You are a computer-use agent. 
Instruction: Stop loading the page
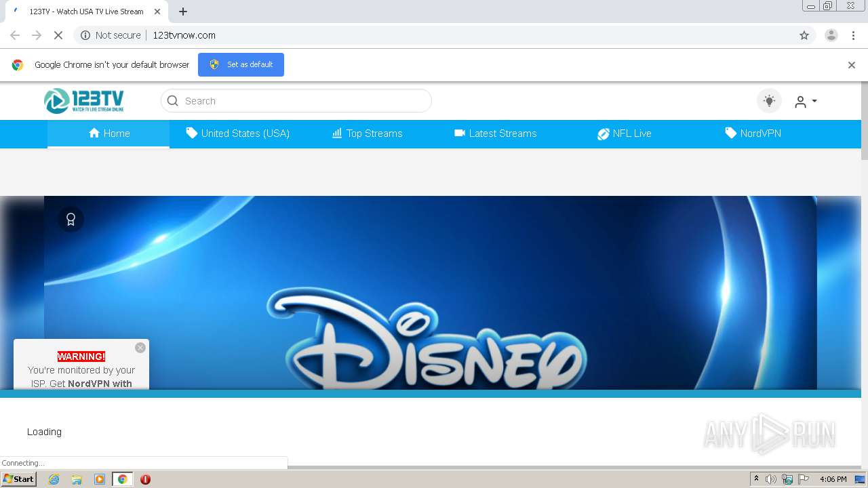(x=58, y=35)
